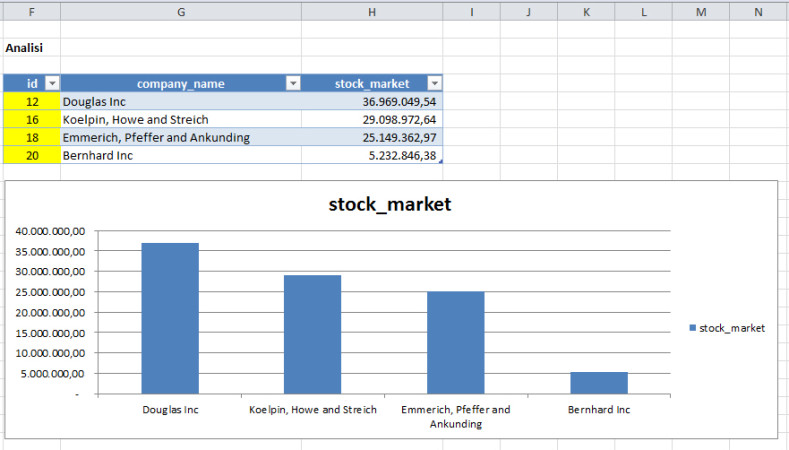
Task: Click the Emmerich, Pfeffer and Ankunding bar
Action: tap(455, 343)
